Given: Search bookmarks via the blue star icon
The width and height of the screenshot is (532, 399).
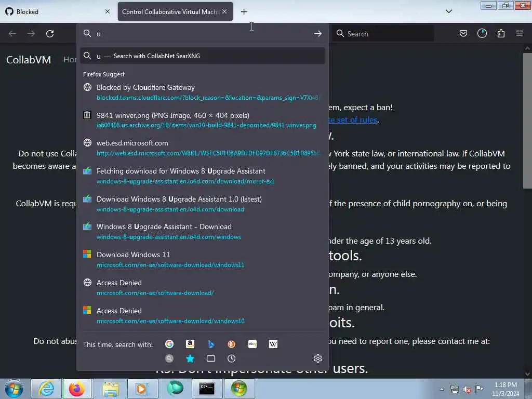Looking at the screenshot, I should point(190,358).
